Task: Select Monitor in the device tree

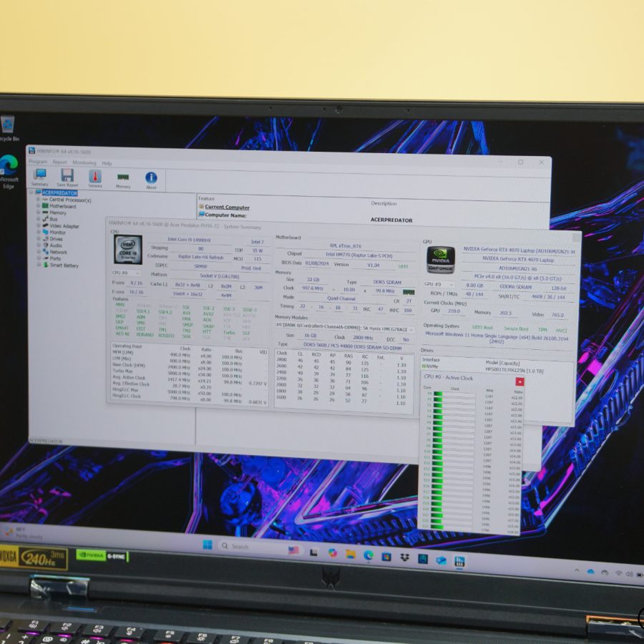Action: [57, 233]
